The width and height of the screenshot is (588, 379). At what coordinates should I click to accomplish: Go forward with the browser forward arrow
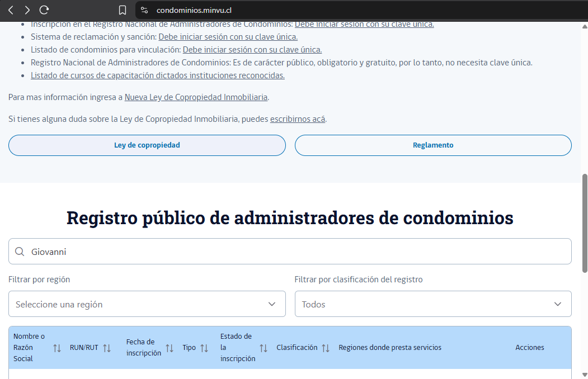click(x=27, y=10)
